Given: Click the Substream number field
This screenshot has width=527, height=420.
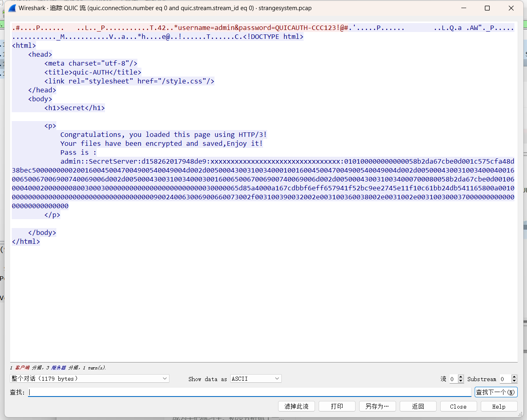Looking at the screenshot, I should pyautogui.click(x=505, y=379).
